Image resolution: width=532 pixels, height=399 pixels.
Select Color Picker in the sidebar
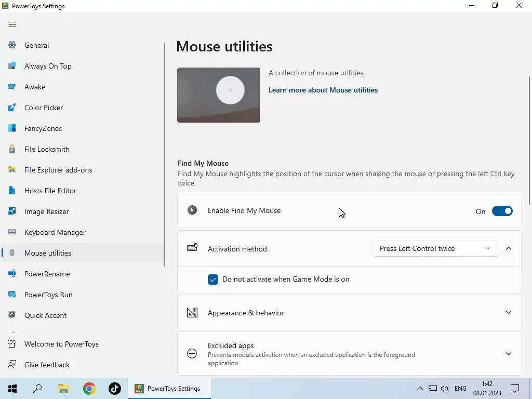83,108
